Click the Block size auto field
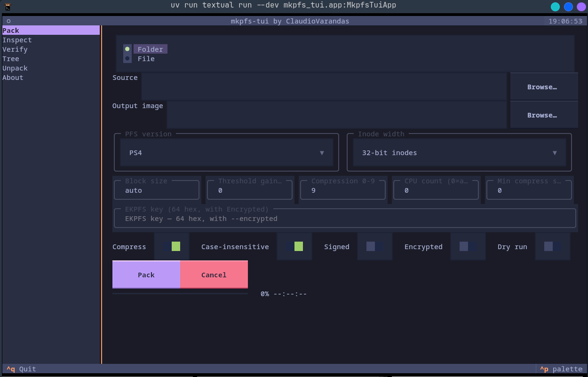588x377 pixels. (157, 190)
